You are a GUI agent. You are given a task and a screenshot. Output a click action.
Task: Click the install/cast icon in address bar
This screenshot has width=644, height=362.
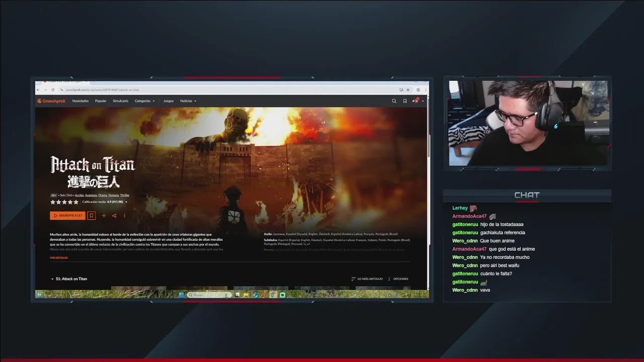[401, 90]
